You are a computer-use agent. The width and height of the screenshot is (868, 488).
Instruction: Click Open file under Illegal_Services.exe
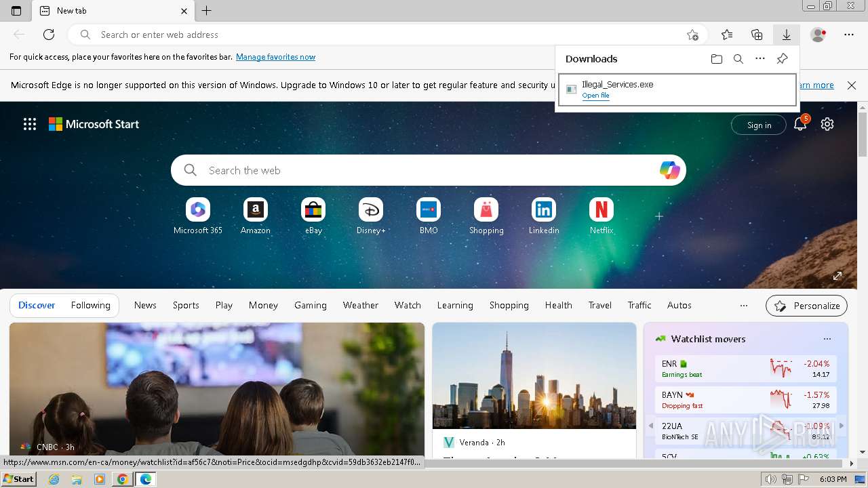tap(595, 96)
